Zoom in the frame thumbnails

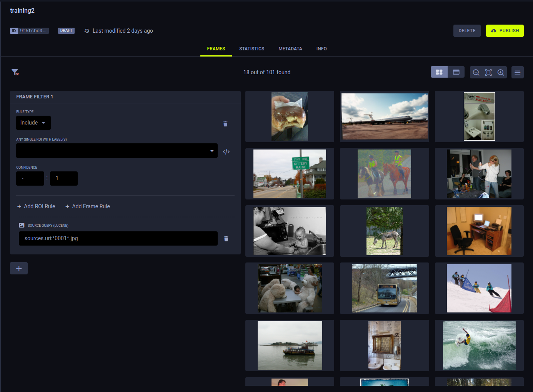(x=501, y=73)
